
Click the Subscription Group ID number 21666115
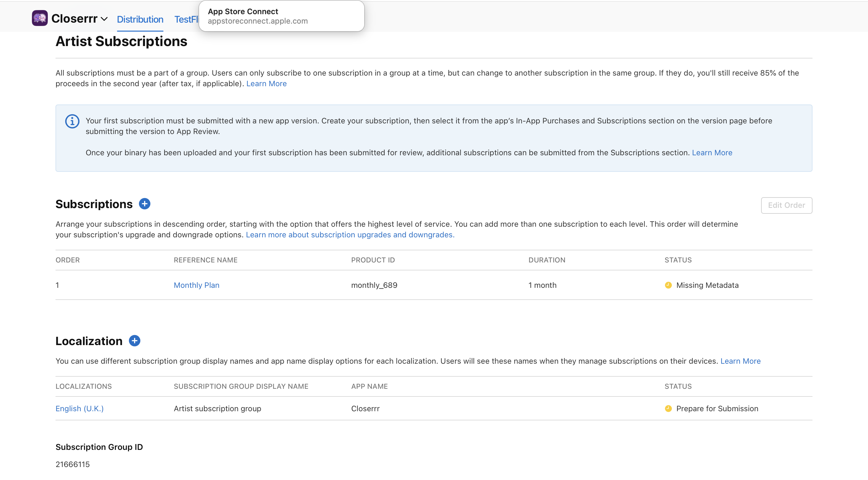pyautogui.click(x=72, y=464)
